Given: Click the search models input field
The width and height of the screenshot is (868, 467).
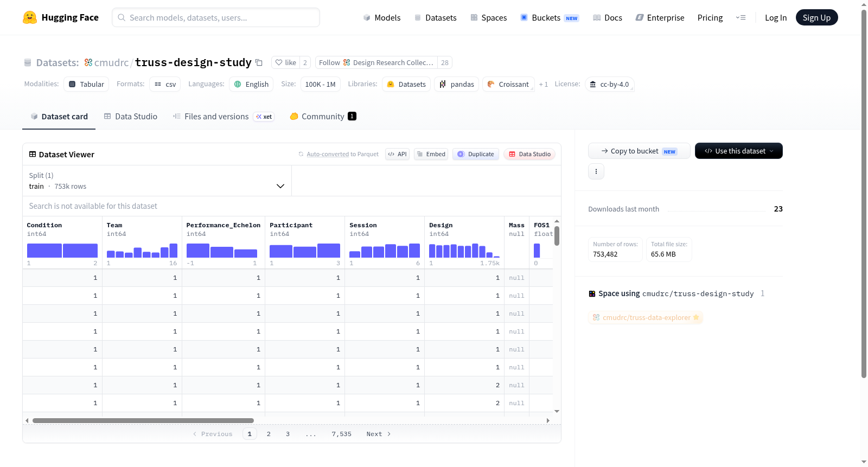Looking at the screenshot, I should tap(216, 17).
